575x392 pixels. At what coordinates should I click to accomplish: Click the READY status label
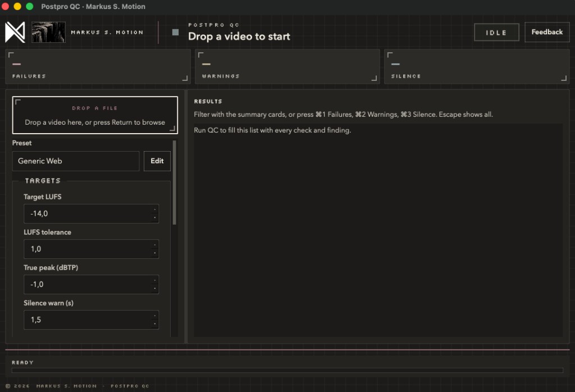coord(22,362)
